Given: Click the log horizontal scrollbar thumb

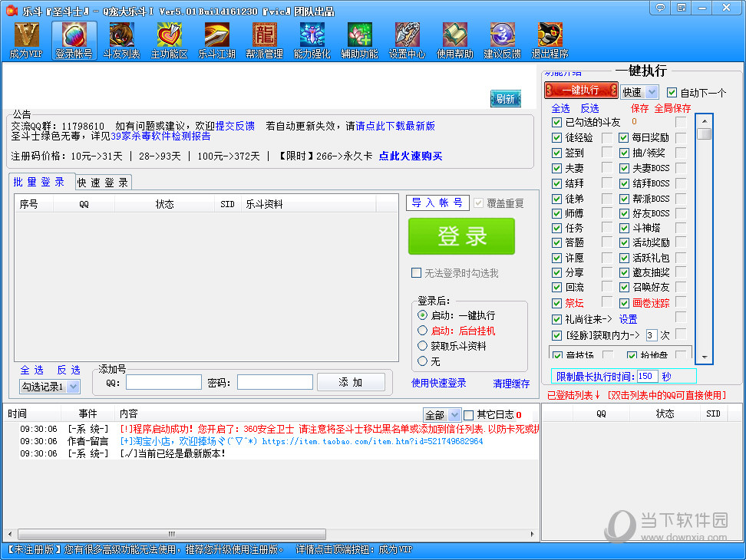Looking at the screenshot, I should 172,534.
